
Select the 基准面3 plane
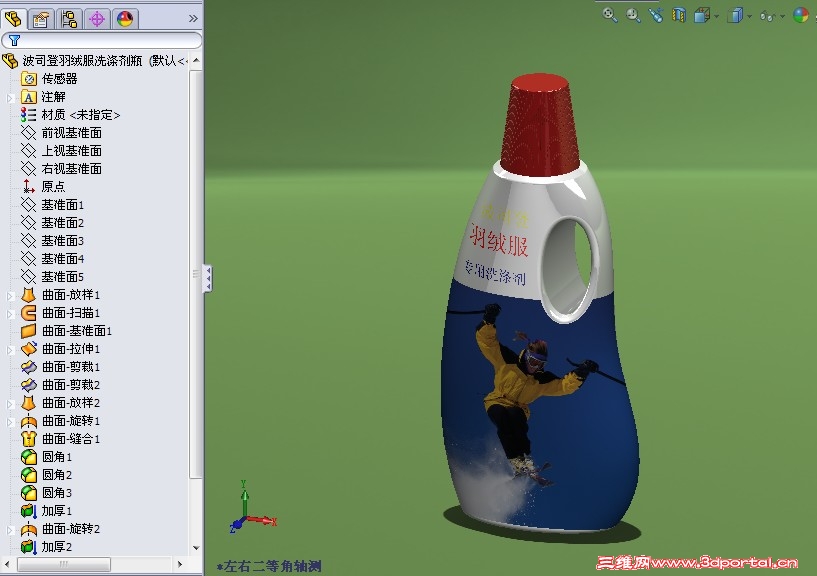click(53, 241)
